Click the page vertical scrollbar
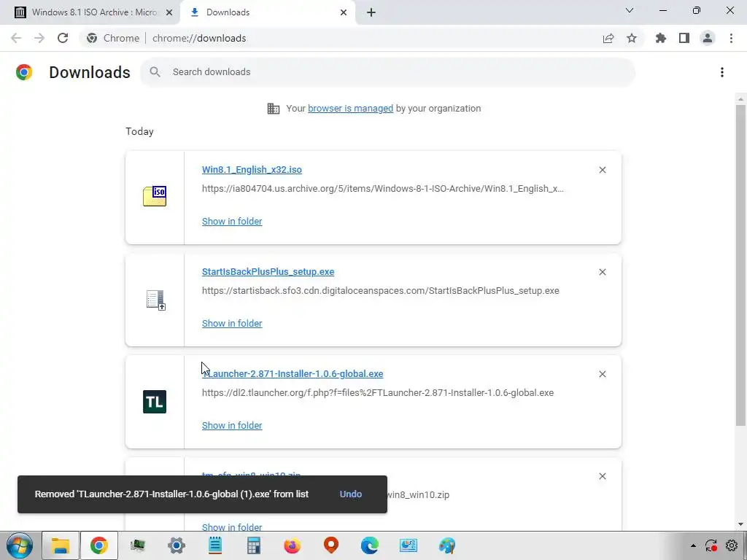747x560 pixels. coord(740,265)
